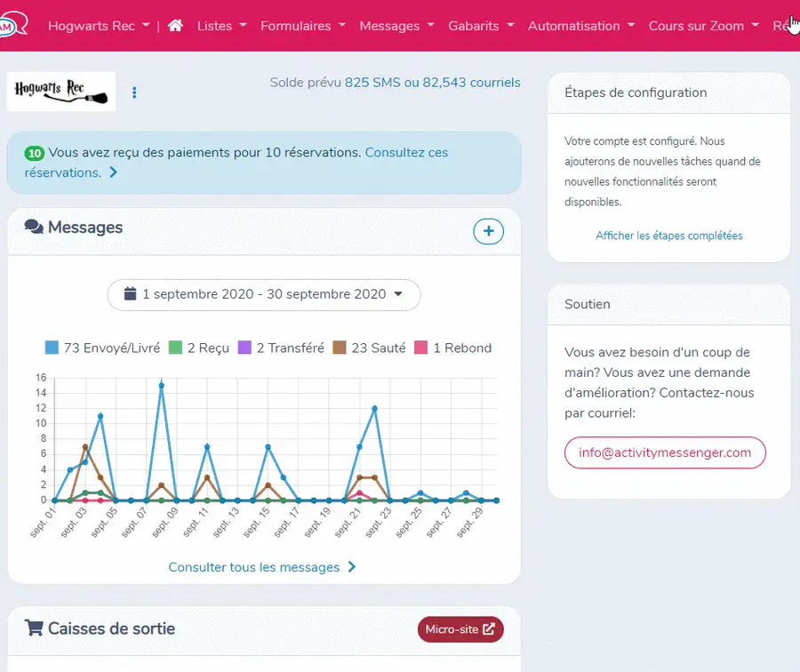Image resolution: width=800 pixels, height=672 pixels.
Task: Open the Micro-site button
Action: 460,629
